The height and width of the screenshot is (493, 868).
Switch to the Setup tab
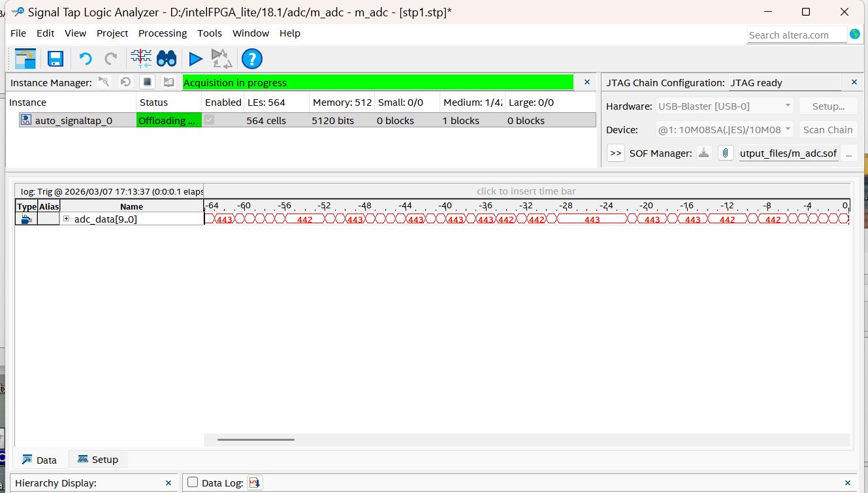(98, 460)
